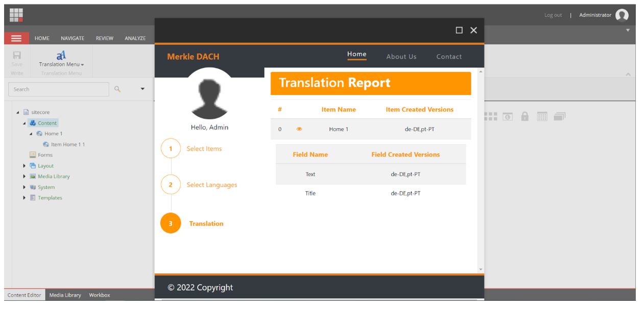Image resolution: width=644 pixels, height=311 pixels.
Task: Click the Administrator avatar picture
Action: pyautogui.click(x=622, y=15)
